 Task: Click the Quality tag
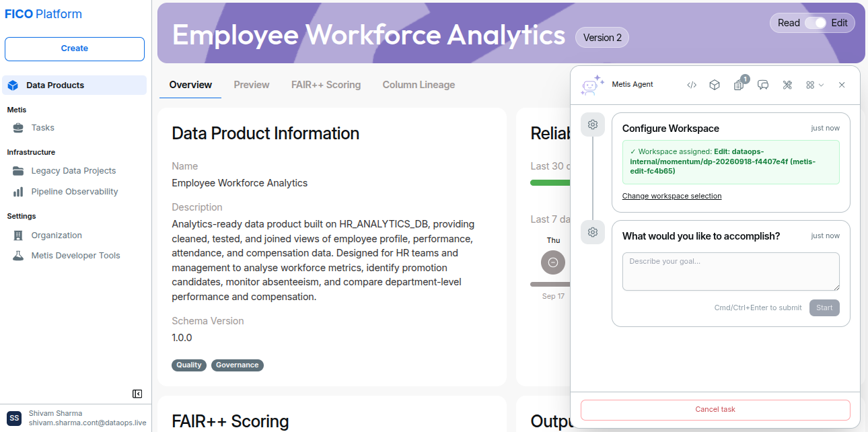pyautogui.click(x=189, y=365)
